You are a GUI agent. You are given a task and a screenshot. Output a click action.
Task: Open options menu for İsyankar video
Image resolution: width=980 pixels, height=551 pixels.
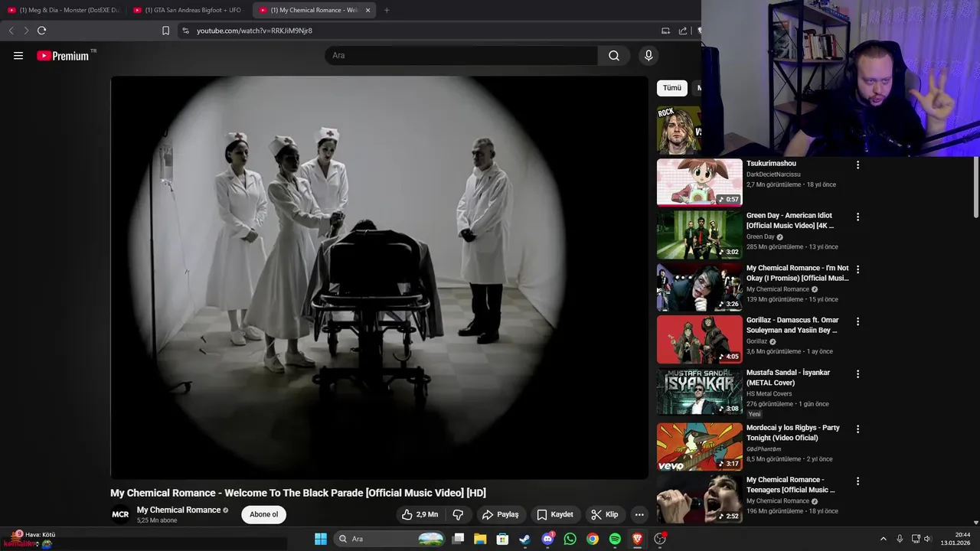857,374
